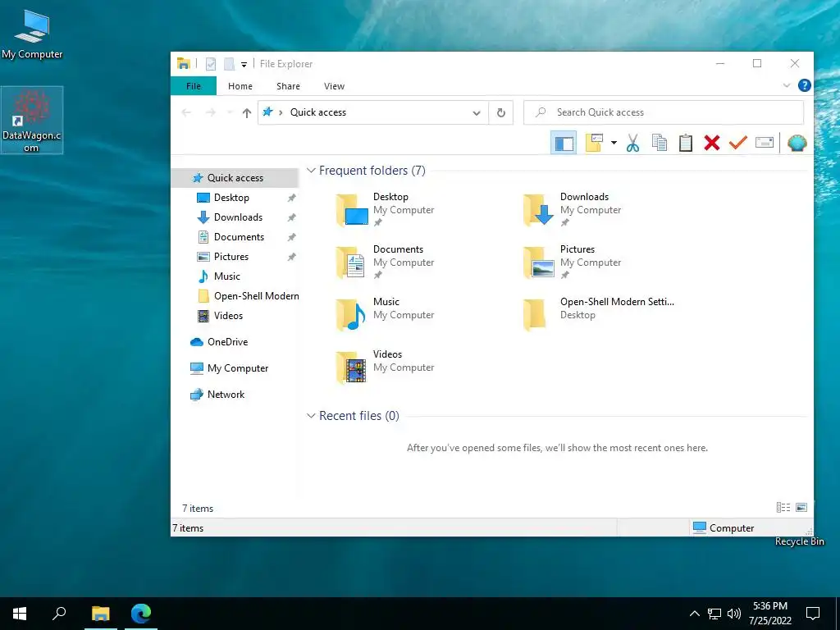Click the Search Quick access field

point(664,112)
